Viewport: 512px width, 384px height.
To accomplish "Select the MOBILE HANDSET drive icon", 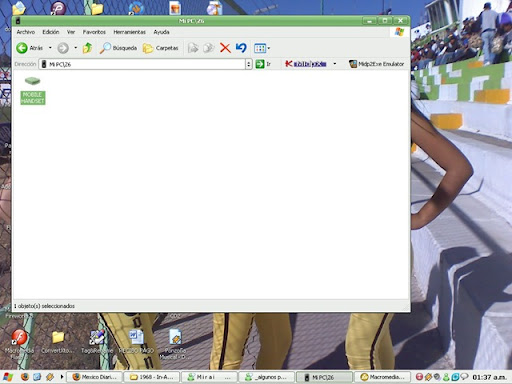I will (33, 90).
